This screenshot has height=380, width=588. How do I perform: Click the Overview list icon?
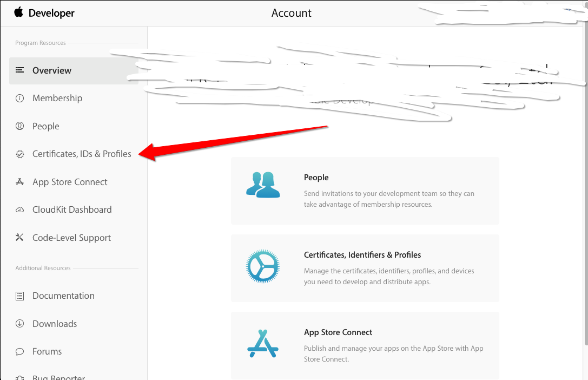tap(19, 70)
